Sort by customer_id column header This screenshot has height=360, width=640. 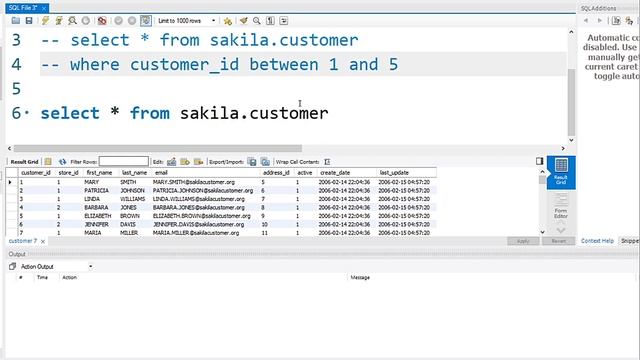click(36, 173)
